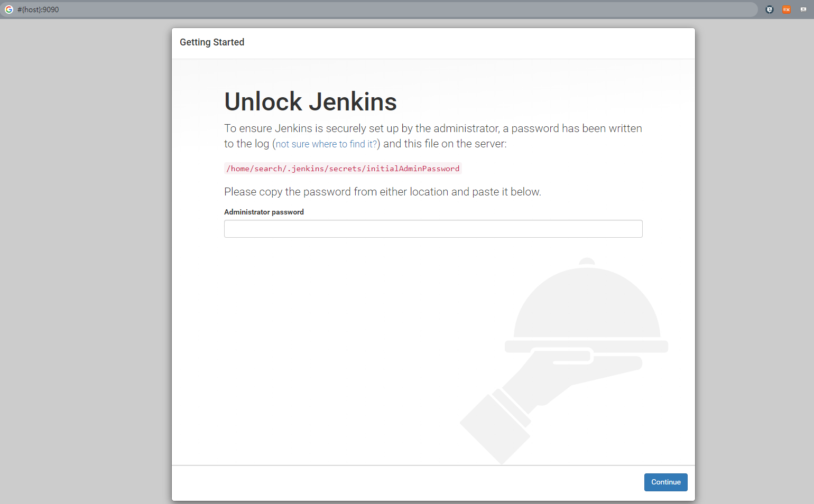Click the 'Unlock Jenkins' heading
The image size is (814, 504).
310,101
